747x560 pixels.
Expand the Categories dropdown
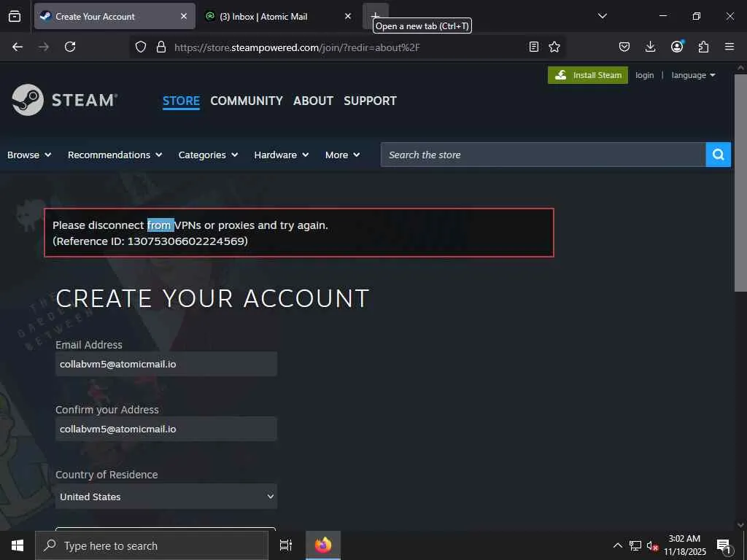click(x=208, y=155)
